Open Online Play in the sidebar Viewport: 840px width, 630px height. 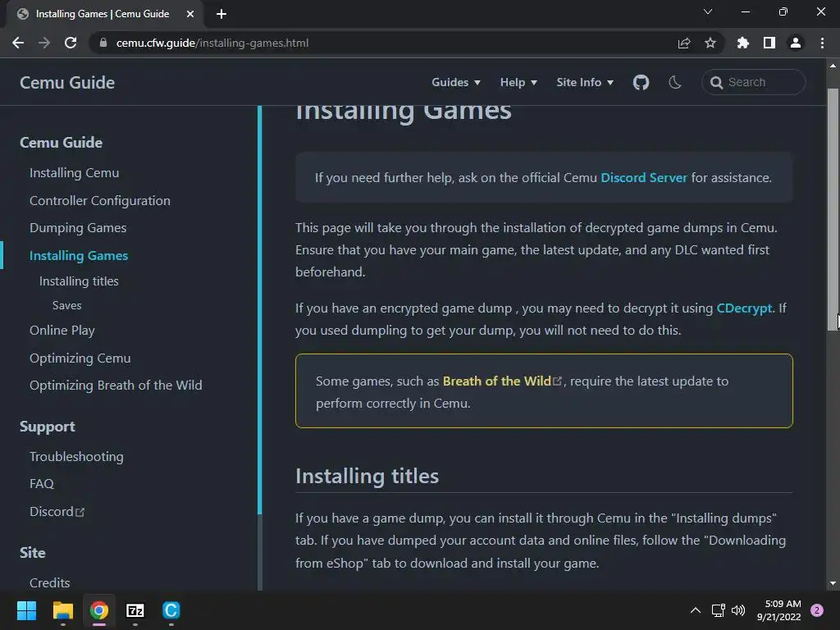(62, 331)
